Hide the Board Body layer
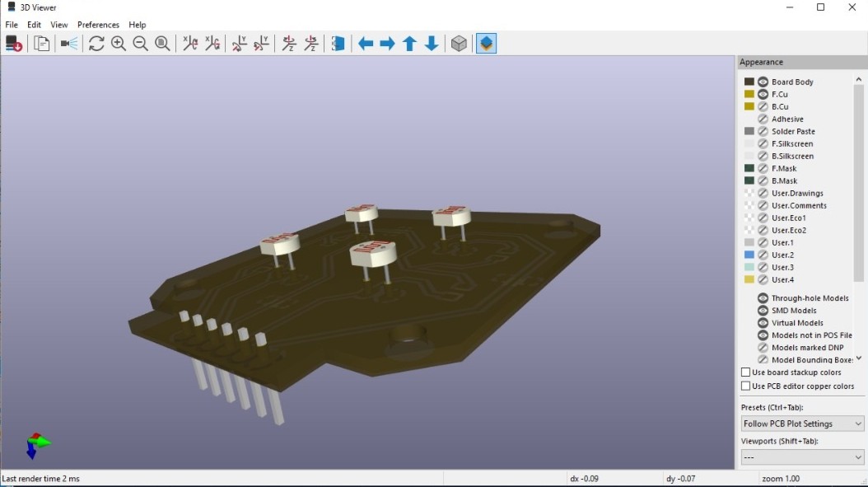Image resolution: width=868 pixels, height=487 pixels. 763,82
